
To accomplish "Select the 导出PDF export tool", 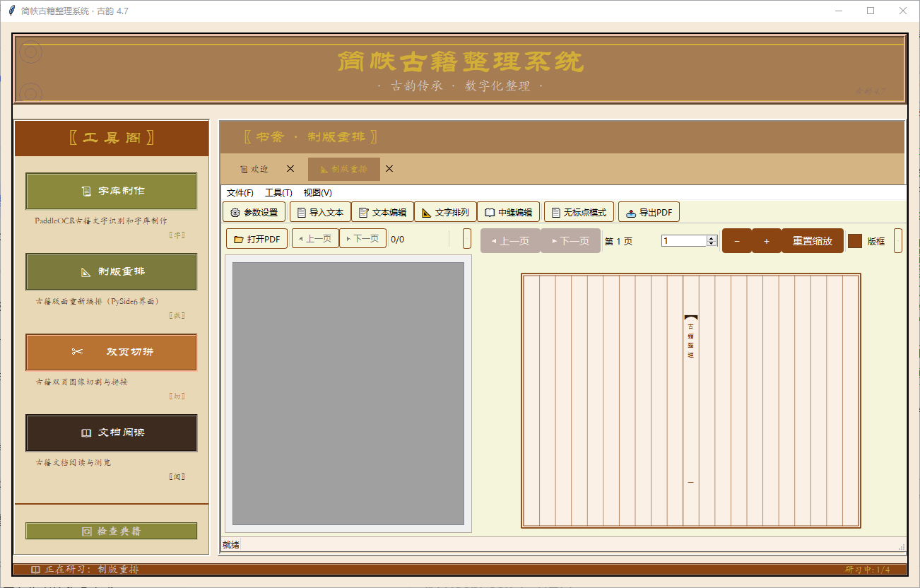I will pos(649,211).
